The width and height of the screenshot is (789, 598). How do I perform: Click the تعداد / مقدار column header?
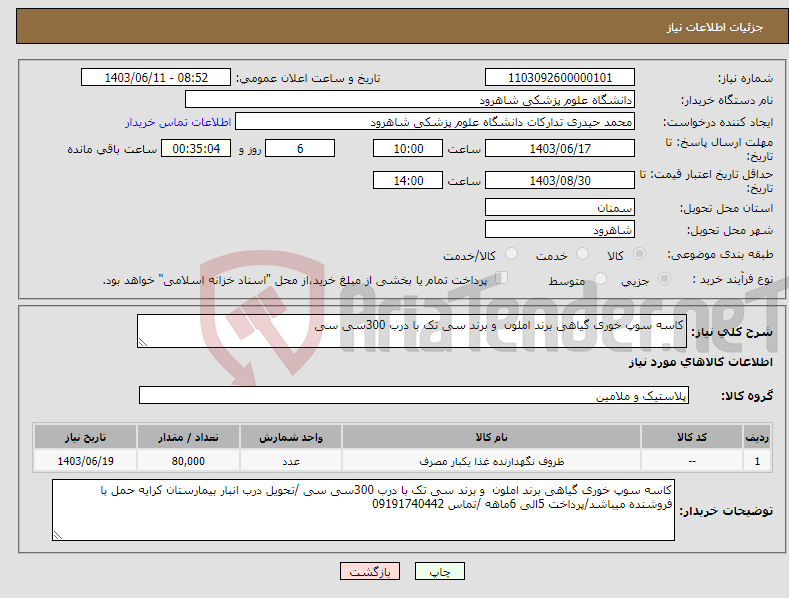click(x=188, y=437)
